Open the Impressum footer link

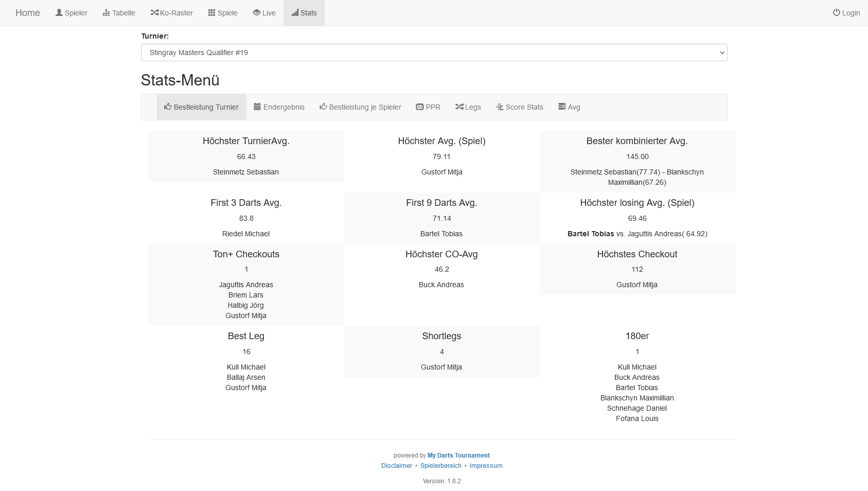coord(486,466)
